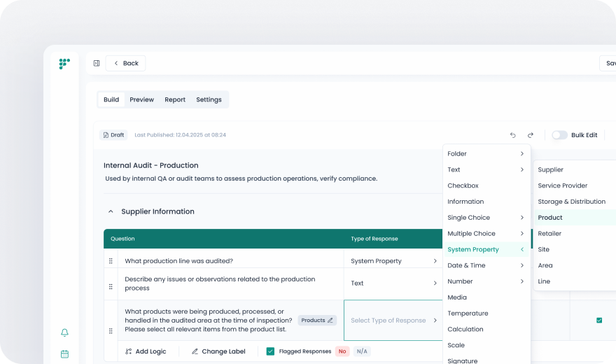Click the Type of Response column header
Viewport: 616px width, 364px height.
374,239
